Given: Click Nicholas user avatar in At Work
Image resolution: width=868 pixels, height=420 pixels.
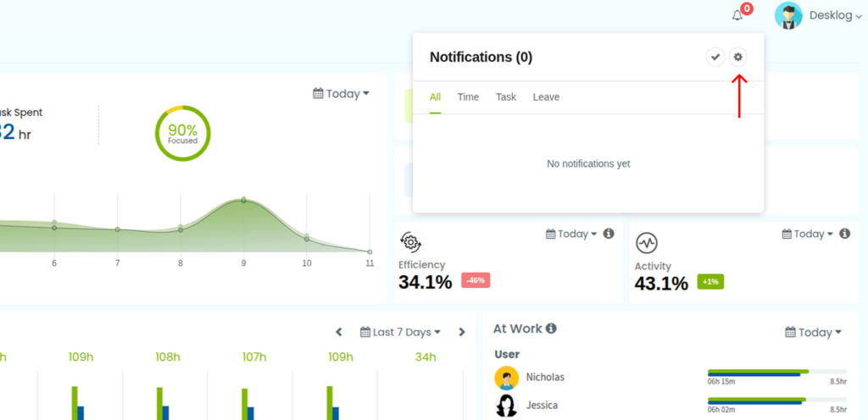Looking at the screenshot, I should (x=507, y=378).
